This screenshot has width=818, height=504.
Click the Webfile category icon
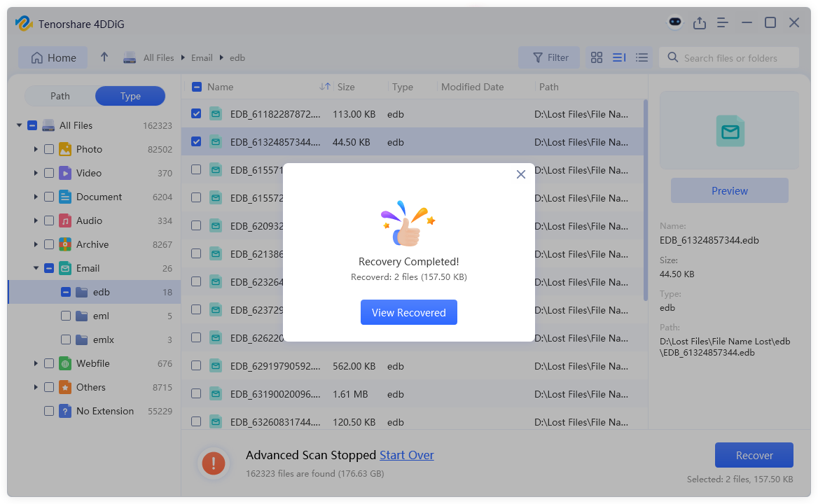point(65,364)
